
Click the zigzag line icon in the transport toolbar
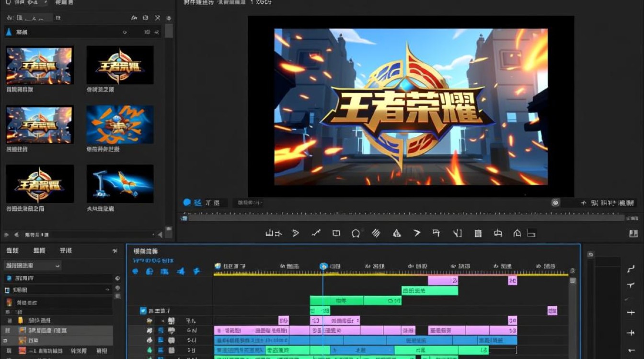[316, 233]
